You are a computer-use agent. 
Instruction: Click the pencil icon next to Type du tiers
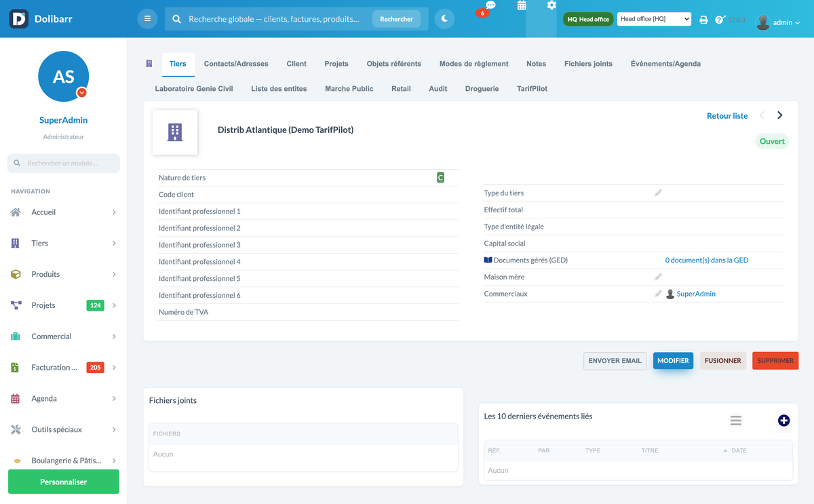tap(658, 193)
